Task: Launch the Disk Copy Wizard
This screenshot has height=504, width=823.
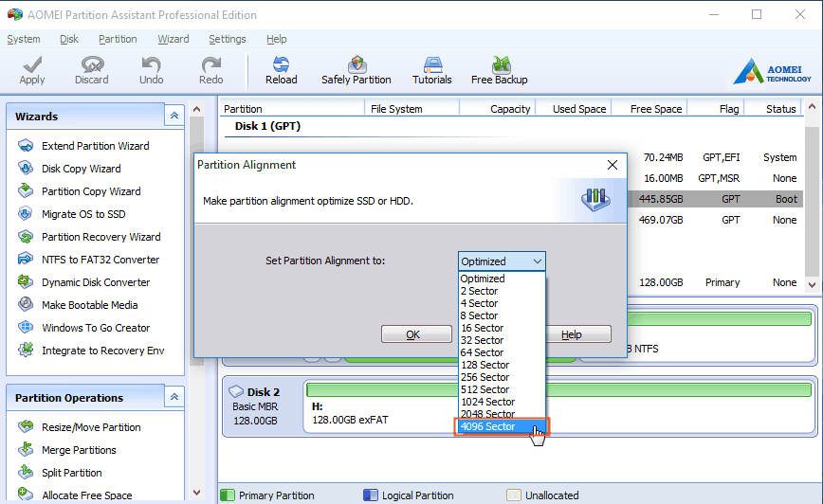Action: tap(82, 169)
